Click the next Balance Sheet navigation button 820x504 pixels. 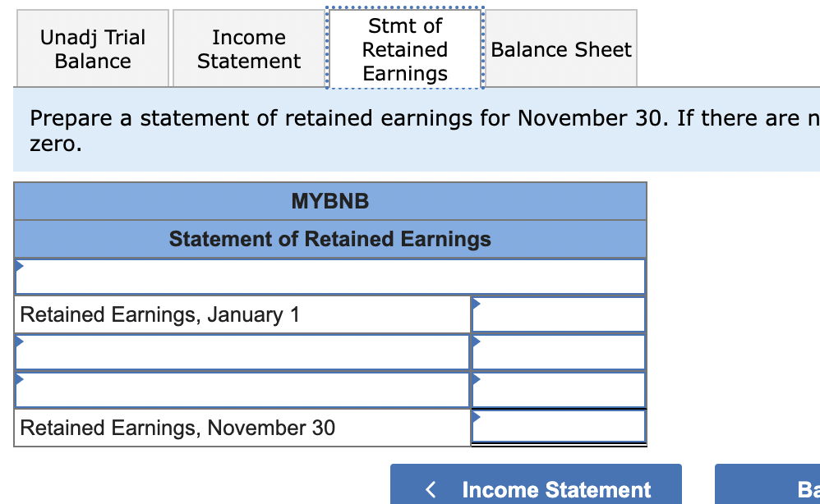(767, 484)
